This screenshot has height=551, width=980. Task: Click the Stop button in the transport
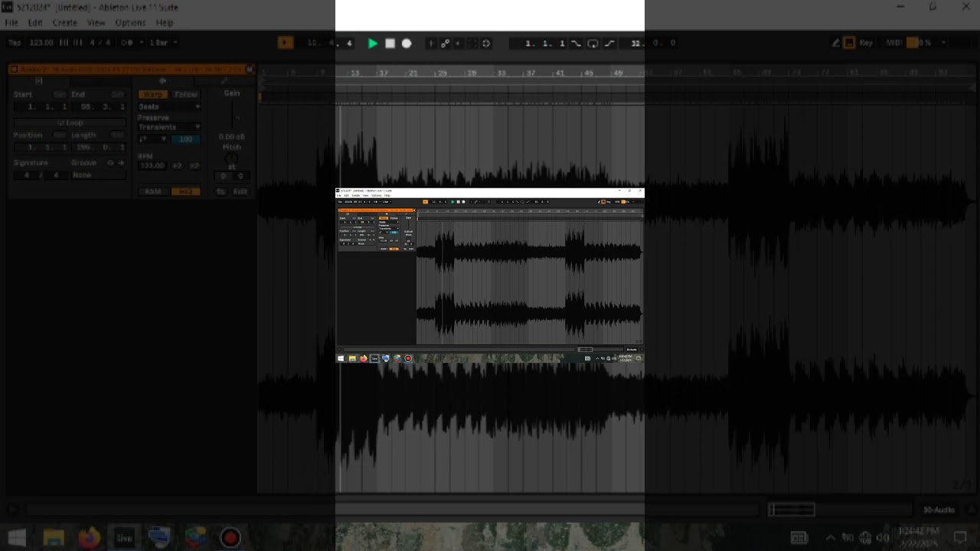pyautogui.click(x=390, y=44)
